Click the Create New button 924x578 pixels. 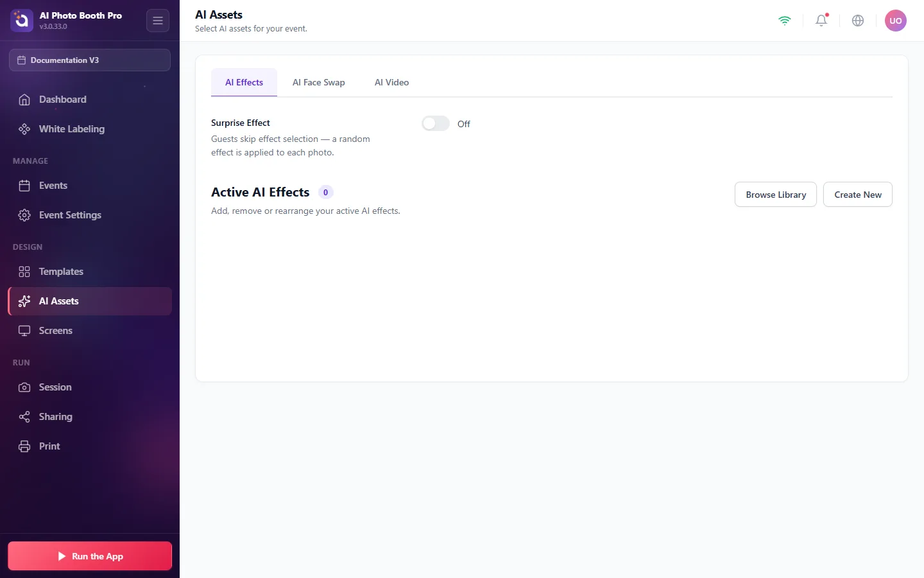858,195
